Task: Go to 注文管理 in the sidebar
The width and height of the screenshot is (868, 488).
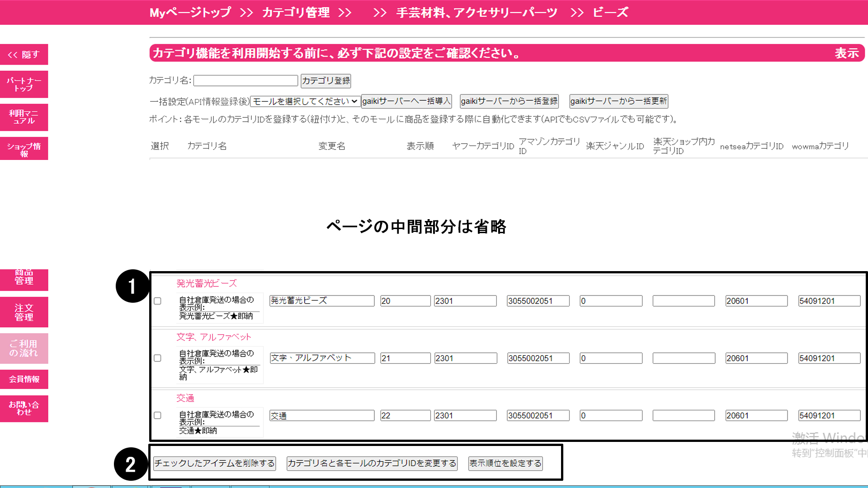Action: click(x=24, y=312)
